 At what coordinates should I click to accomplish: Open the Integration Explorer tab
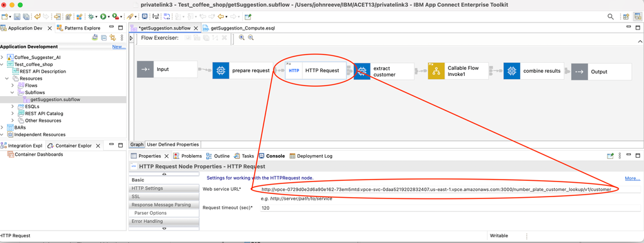[x=21, y=146]
